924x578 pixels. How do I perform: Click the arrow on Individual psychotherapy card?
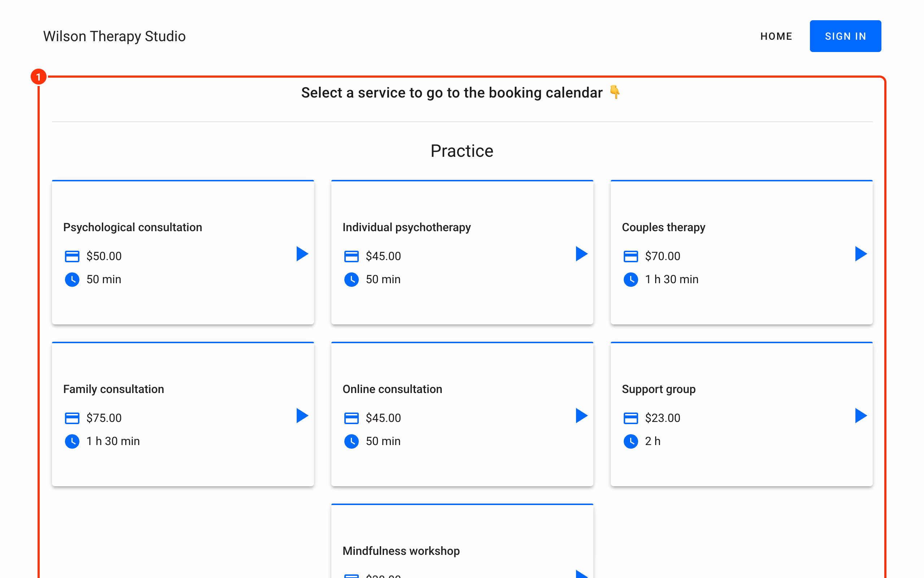point(581,254)
